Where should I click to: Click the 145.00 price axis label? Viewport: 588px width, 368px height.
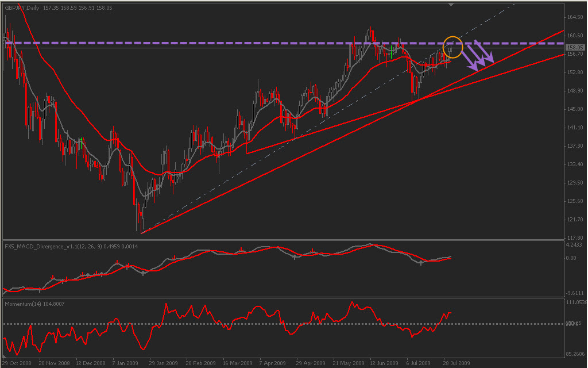(x=575, y=109)
